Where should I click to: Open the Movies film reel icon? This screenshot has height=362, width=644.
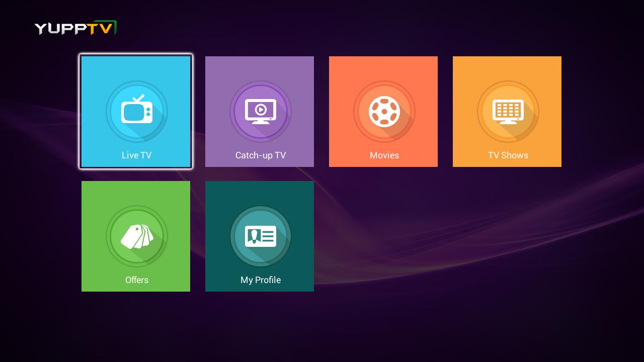coord(384,111)
